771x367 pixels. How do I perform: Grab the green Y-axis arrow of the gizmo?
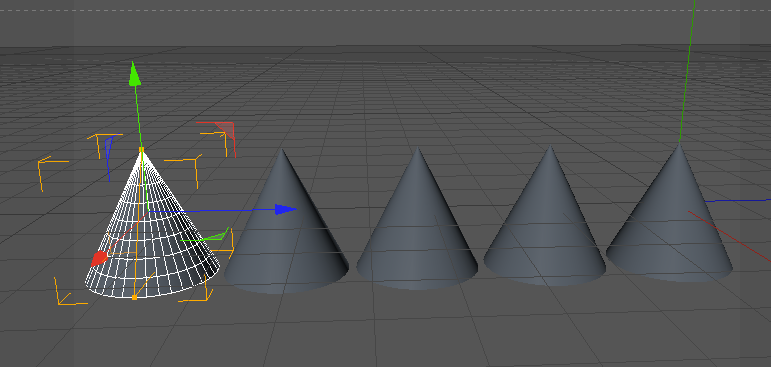(135, 74)
